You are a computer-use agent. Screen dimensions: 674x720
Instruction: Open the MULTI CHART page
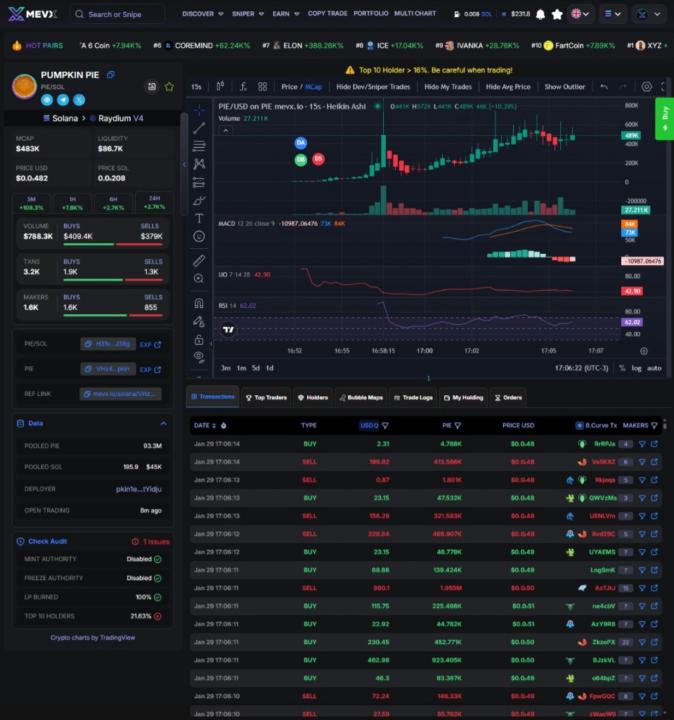(x=415, y=13)
